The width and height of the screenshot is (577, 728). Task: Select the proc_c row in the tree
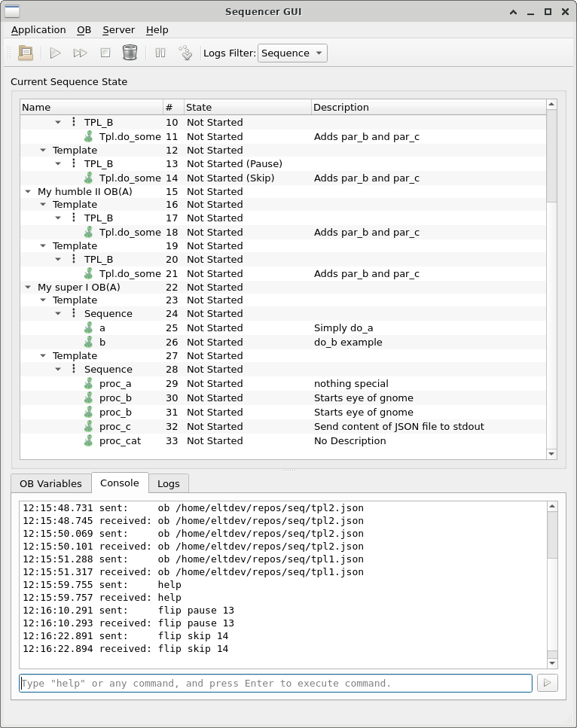coord(114,426)
